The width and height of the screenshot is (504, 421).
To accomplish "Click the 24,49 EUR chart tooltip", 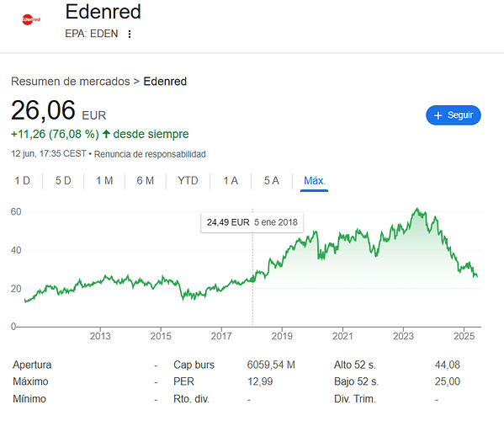I will point(252,222).
